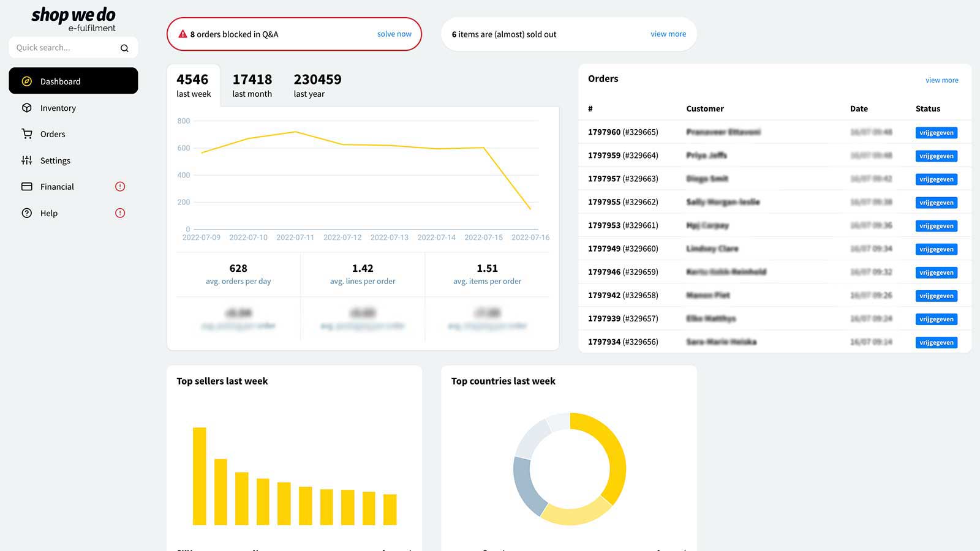Click the Help question mark icon
Screen dimensions: 980x551
point(26,213)
